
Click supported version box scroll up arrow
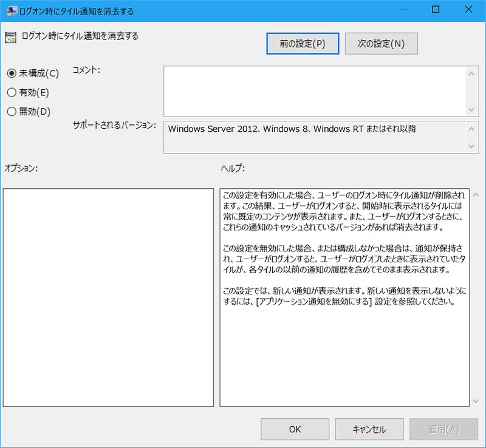click(x=471, y=129)
